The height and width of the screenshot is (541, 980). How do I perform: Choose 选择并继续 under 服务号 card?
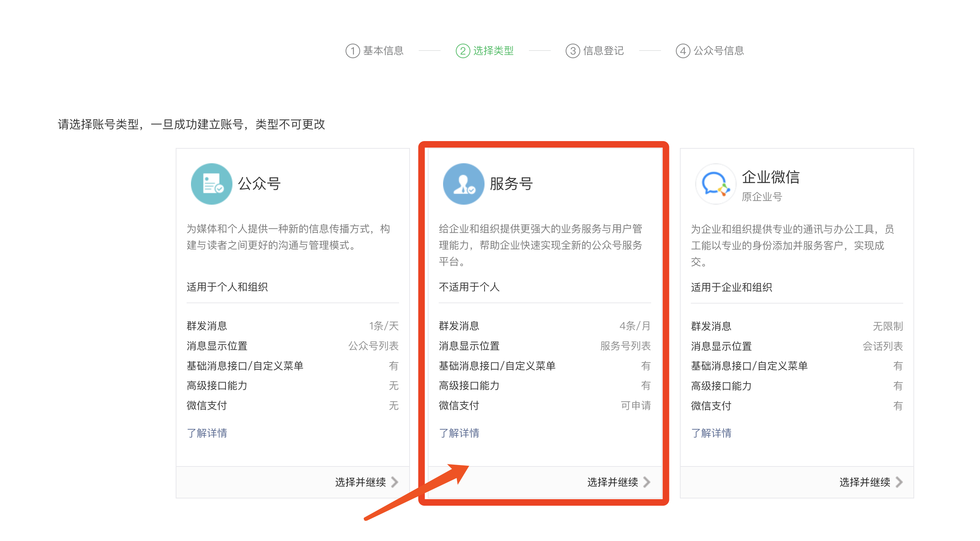pos(613,482)
